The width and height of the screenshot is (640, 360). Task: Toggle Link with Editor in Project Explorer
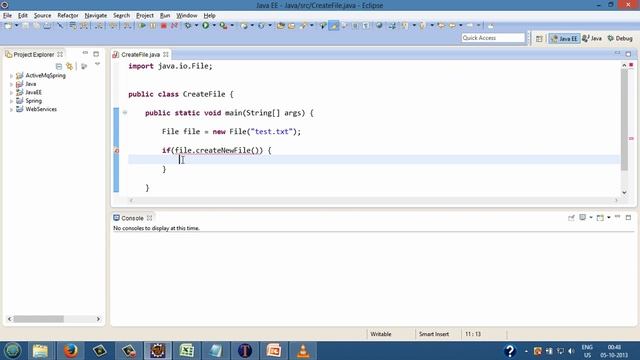pos(69,66)
